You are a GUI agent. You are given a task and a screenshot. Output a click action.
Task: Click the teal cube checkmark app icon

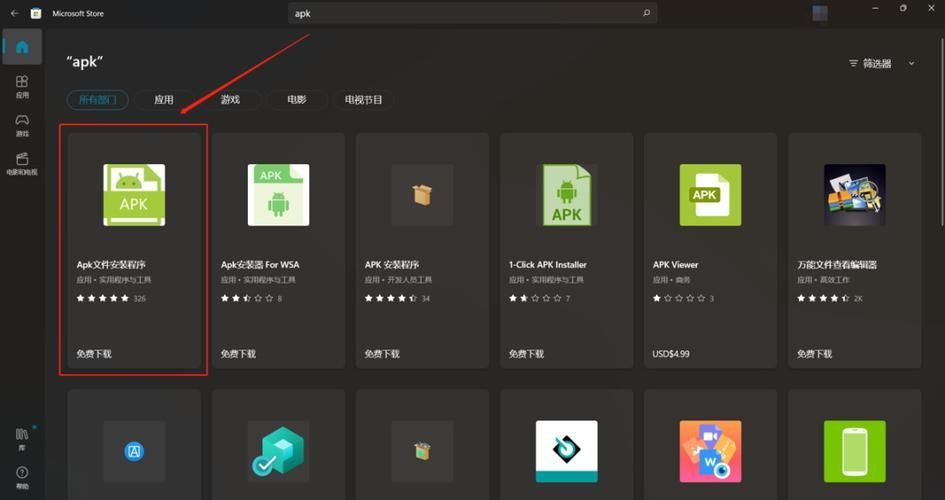point(278,451)
